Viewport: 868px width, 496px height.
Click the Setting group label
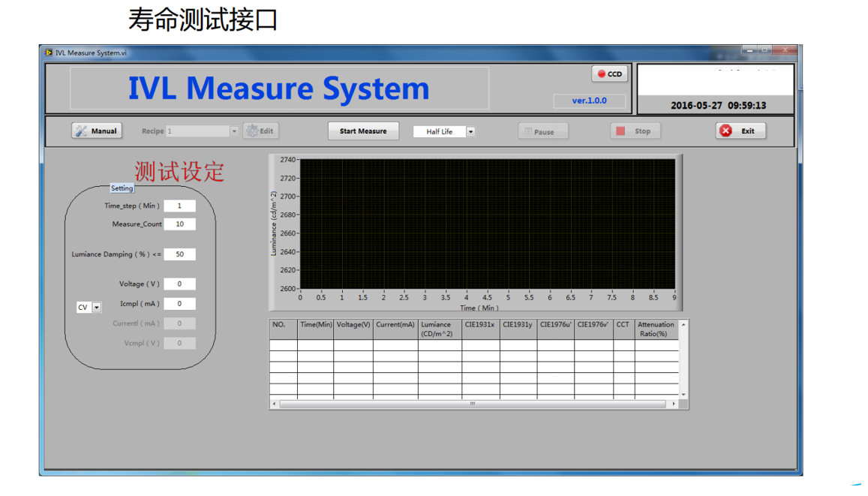122,188
